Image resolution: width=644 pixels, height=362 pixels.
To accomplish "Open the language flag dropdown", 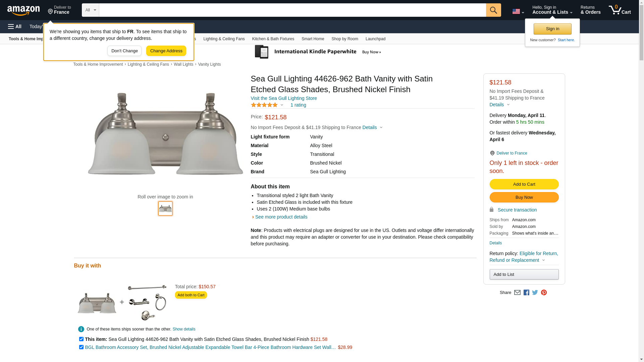I will (x=518, y=11).
